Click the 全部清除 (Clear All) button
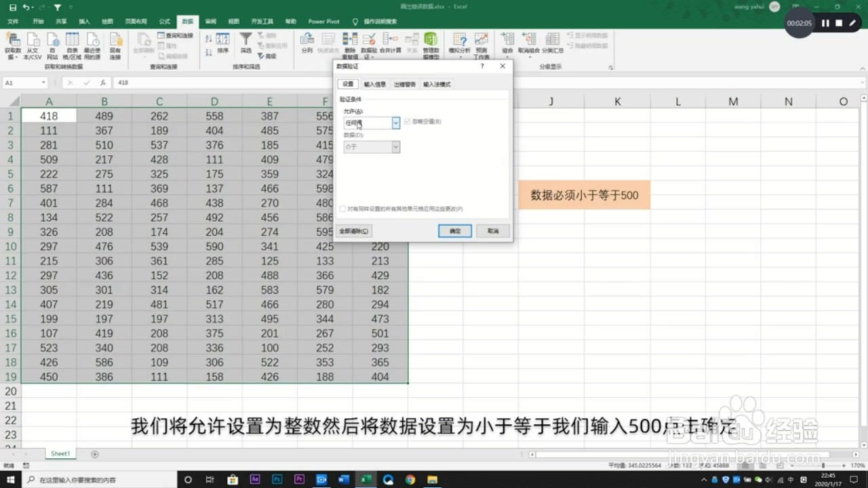 [354, 231]
